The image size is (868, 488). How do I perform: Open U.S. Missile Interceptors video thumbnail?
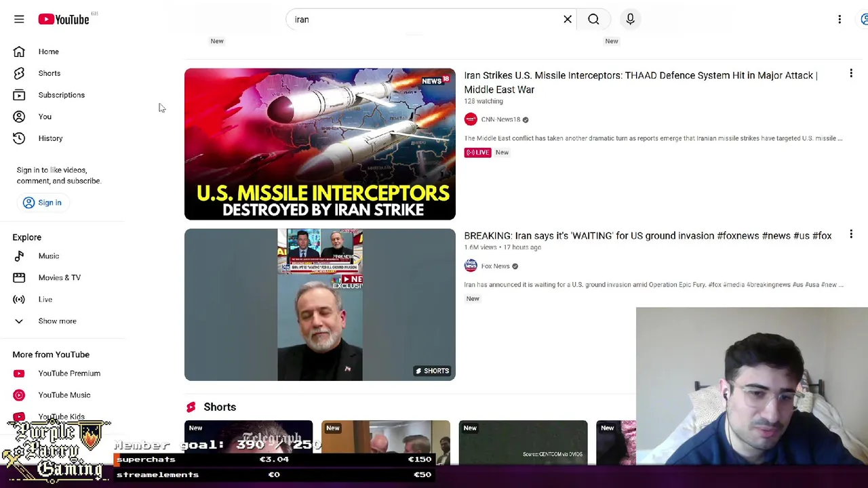[x=320, y=144]
